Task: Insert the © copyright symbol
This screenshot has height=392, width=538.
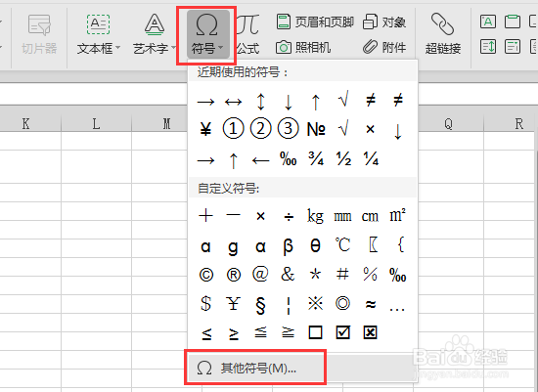Action: (x=206, y=275)
